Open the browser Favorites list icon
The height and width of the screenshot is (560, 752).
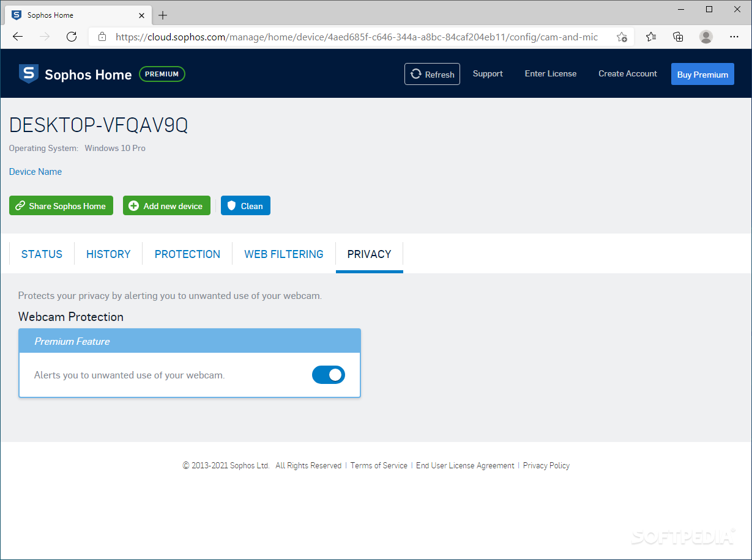click(x=651, y=37)
